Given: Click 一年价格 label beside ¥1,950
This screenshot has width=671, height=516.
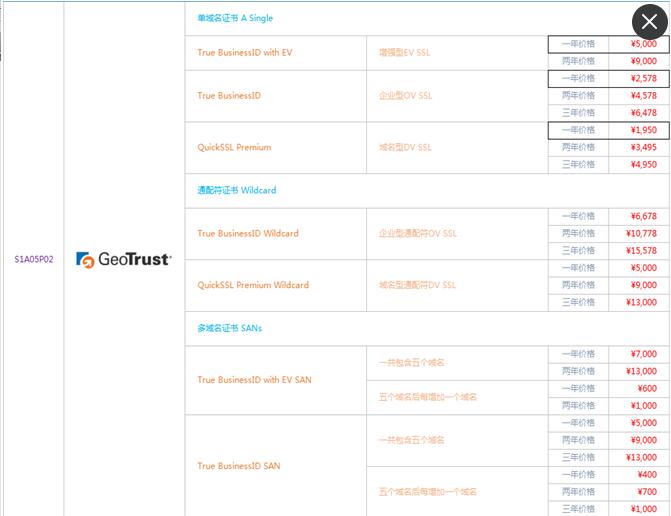Looking at the screenshot, I should click(x=578, y=130).
